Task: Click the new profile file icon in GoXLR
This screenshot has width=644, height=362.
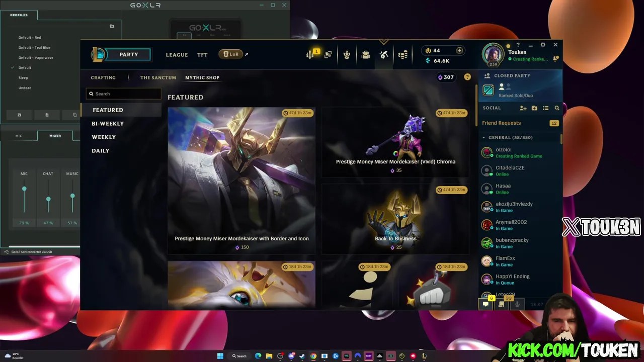Action: pos(47,115)
